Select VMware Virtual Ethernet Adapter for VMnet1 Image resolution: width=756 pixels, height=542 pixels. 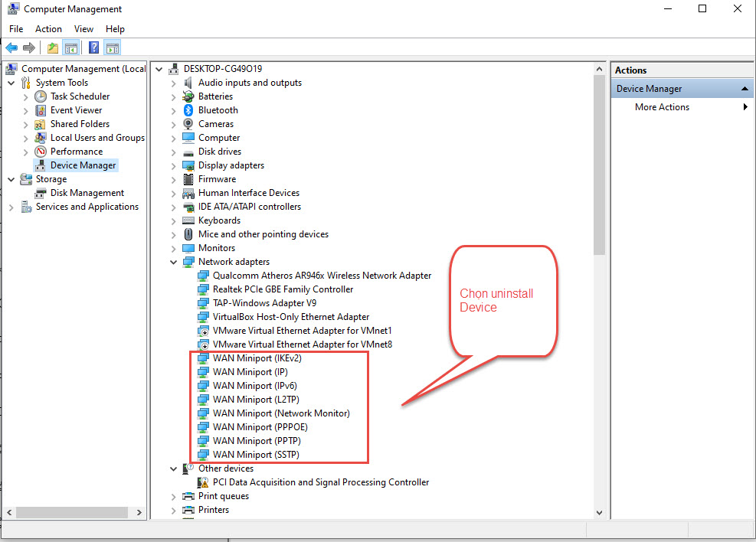pyautogui.click(x=303, y=331)
